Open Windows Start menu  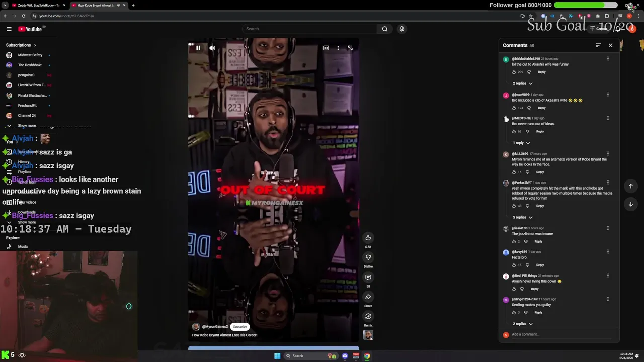[x=277, y=356]
